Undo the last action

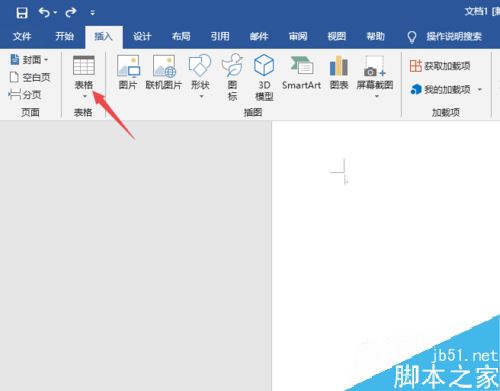point(44,13)
